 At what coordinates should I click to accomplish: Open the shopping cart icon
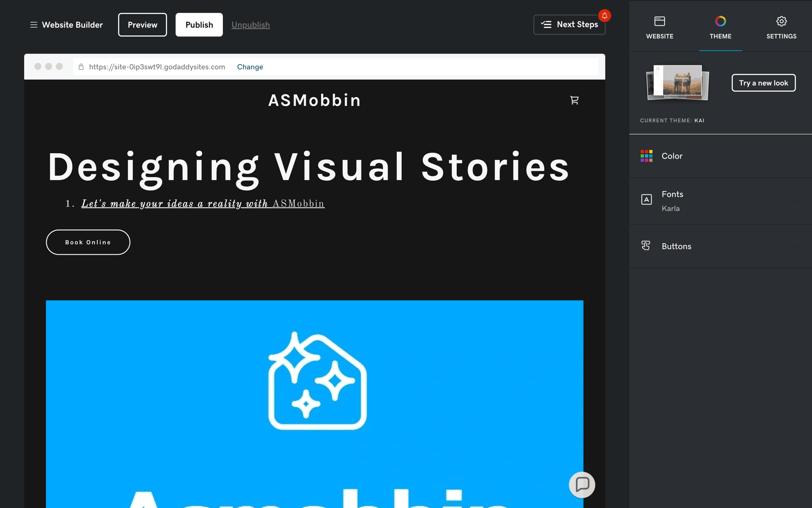coord(574,100)
